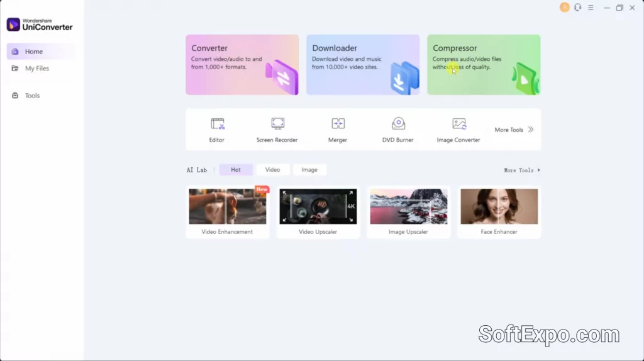Open Tools in the sidebar
This screenshot has width=644, height=361.
pyautogui.click(x=32, y=96)
